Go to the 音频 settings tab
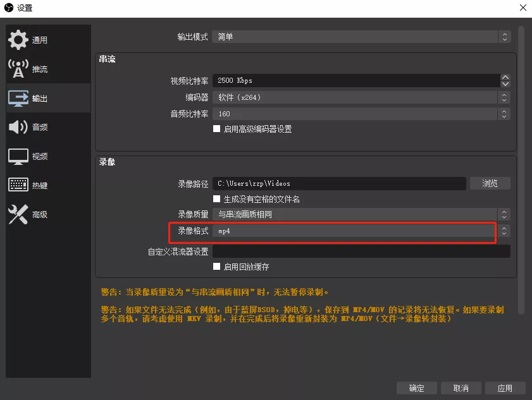 click(48, 127)
